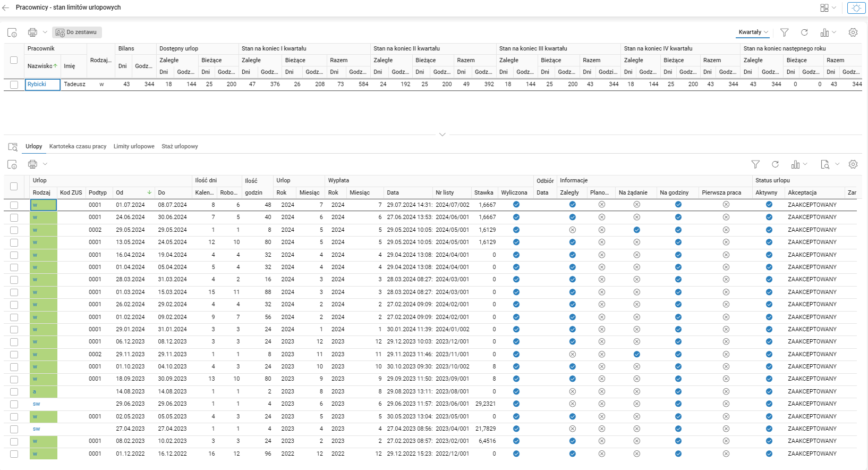868x470 pixels.
Task: Click payroll list number 2023/12/001
Action: click(453, 342)
